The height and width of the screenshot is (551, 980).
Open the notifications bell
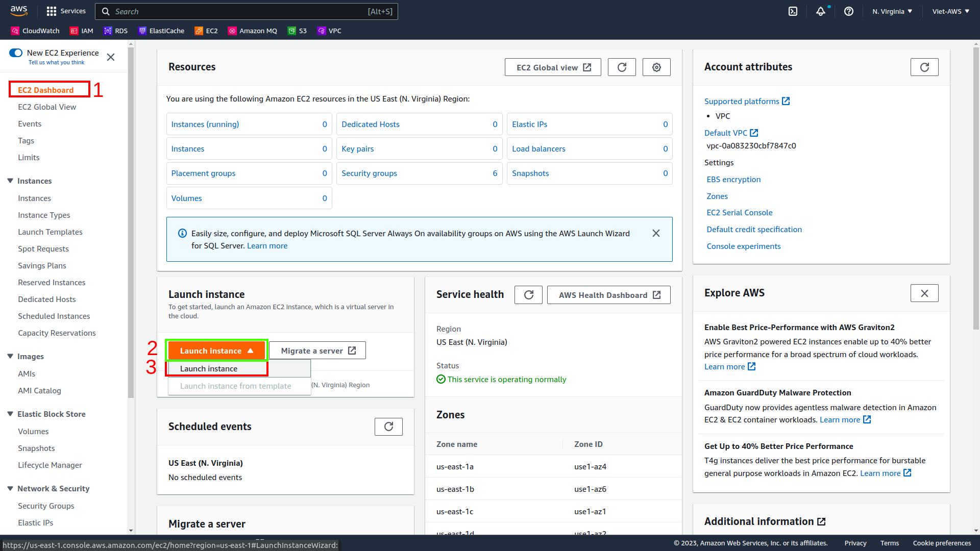coord(821,11)
